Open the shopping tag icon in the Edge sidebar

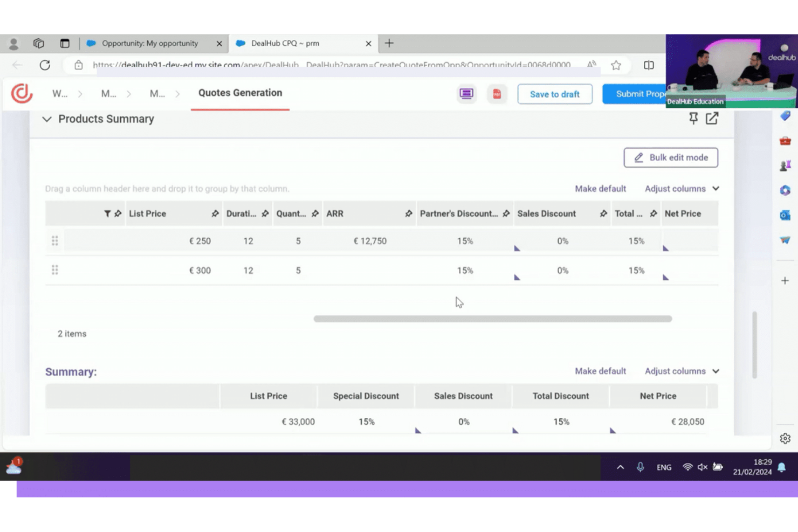pos(785,116)
